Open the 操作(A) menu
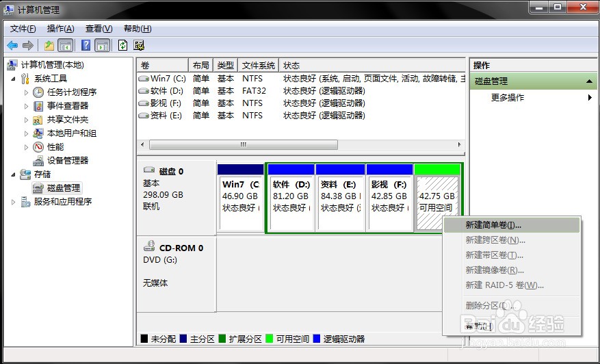 click(60, 29)
